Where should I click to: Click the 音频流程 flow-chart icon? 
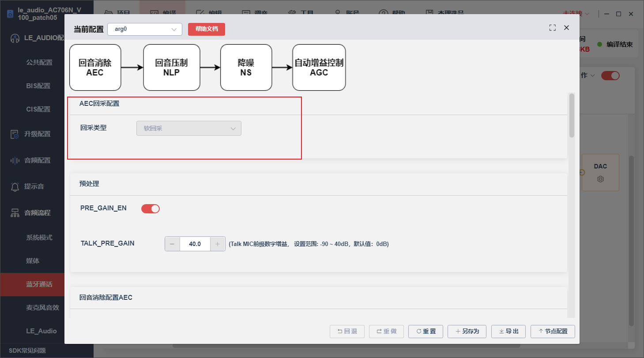tap(15, 213)
